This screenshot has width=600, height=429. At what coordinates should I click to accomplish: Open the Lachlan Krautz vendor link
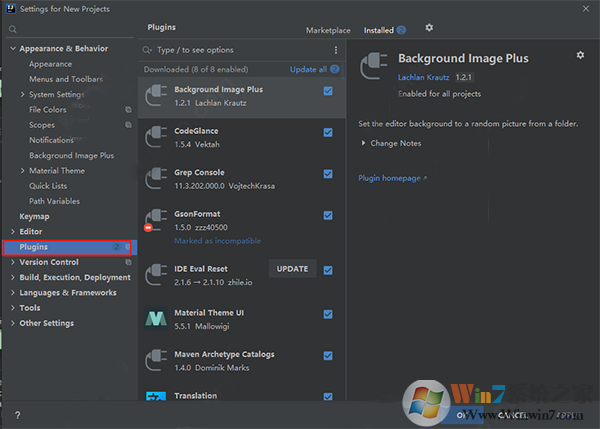pyautogui.click(x=423, y=77)
